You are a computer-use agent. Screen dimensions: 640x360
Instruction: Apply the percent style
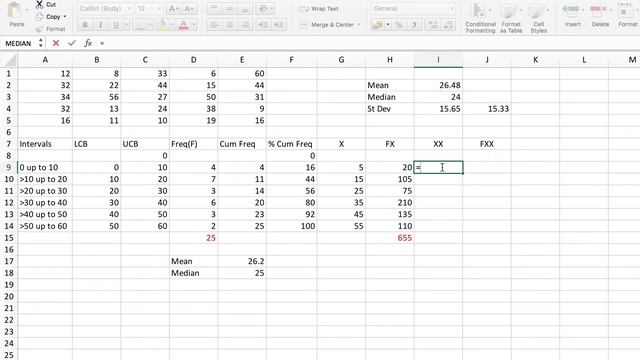(x=398, y=25)
